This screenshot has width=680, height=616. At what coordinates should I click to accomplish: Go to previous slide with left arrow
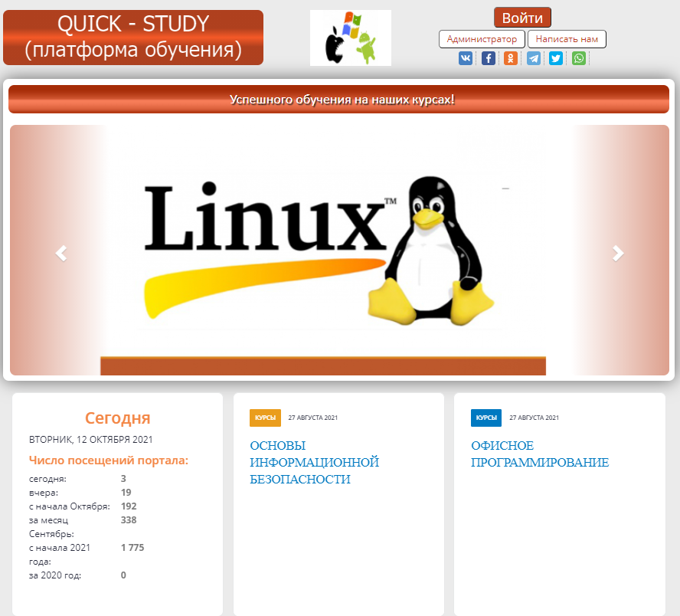click(61, 254)
